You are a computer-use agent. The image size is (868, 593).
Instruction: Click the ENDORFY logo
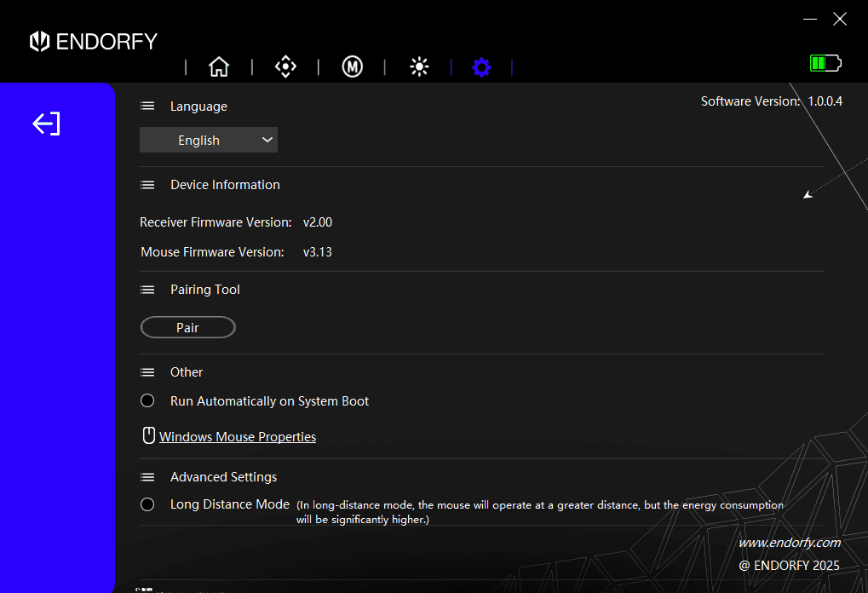[92, 41]
